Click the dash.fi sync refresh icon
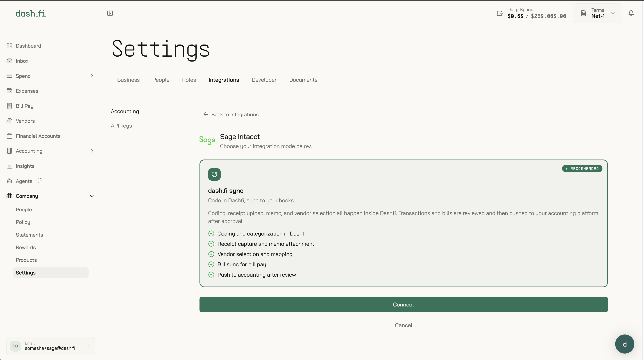 click(x=214, y=174)
